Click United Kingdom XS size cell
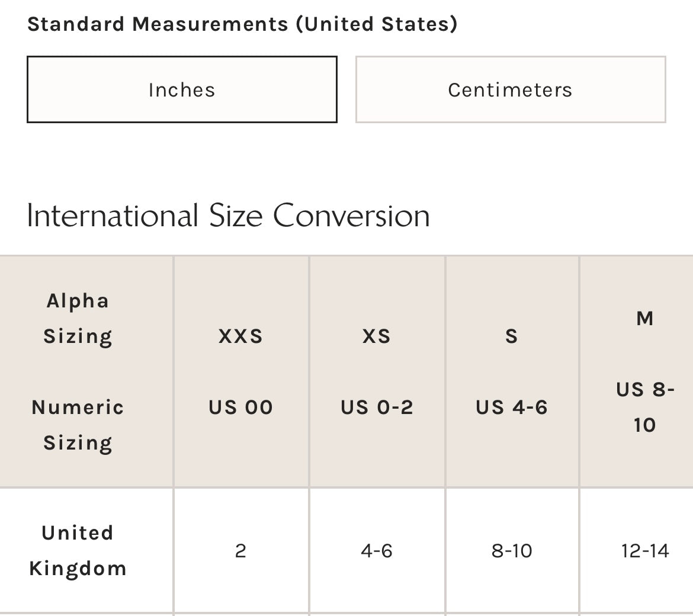The height and width of the screenshot is (616, 693). click(377, 551)
